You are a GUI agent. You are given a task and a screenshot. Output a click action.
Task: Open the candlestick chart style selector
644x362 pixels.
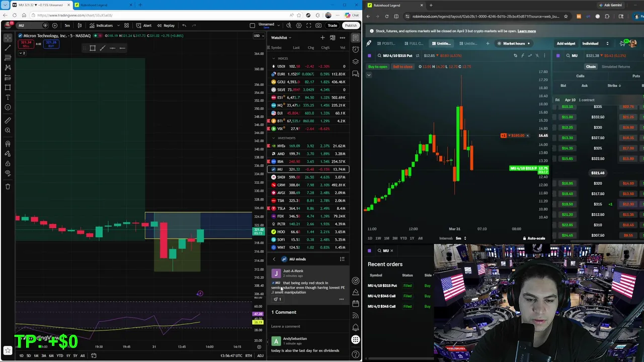pyautogui.click(x=79, y=25)
